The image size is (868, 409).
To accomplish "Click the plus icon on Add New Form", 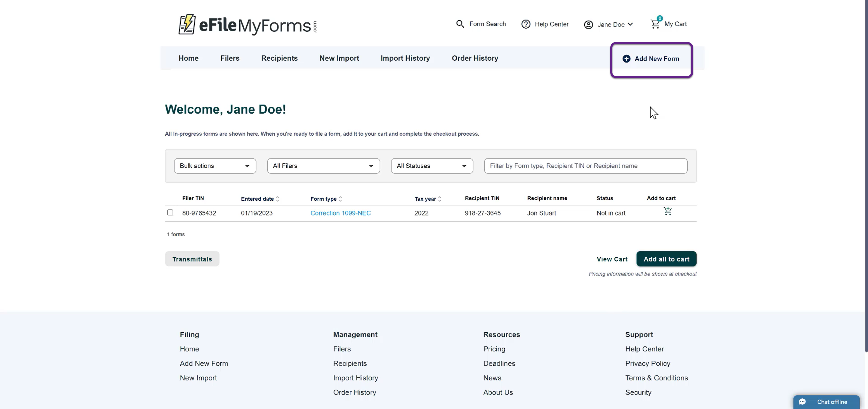I will 626,59.
